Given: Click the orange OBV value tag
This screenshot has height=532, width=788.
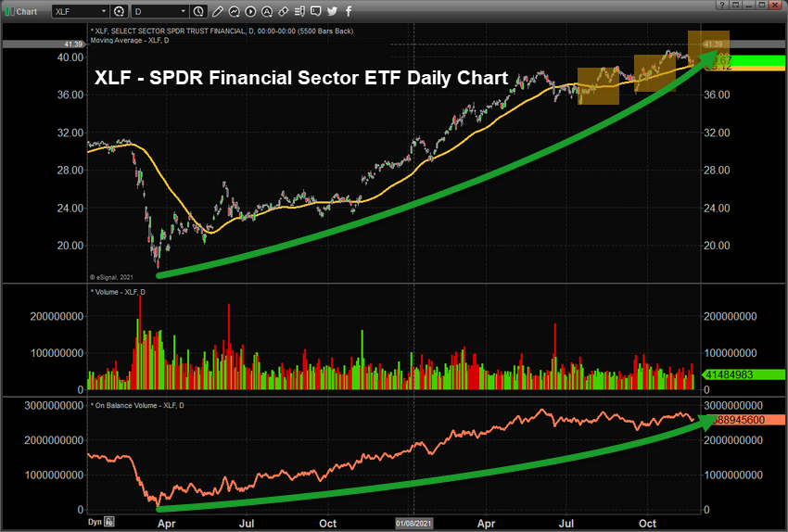Looking at the screenshot, I should [x=744, y=420].
